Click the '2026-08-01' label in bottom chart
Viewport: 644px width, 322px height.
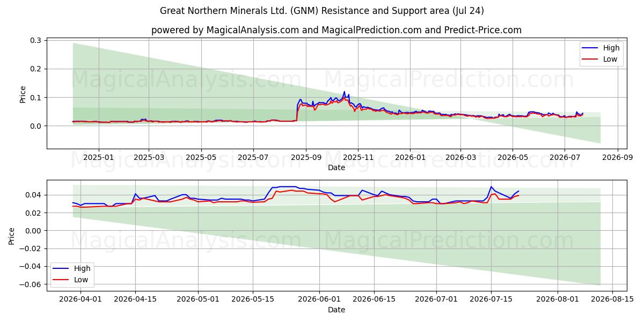coord(558,300)
